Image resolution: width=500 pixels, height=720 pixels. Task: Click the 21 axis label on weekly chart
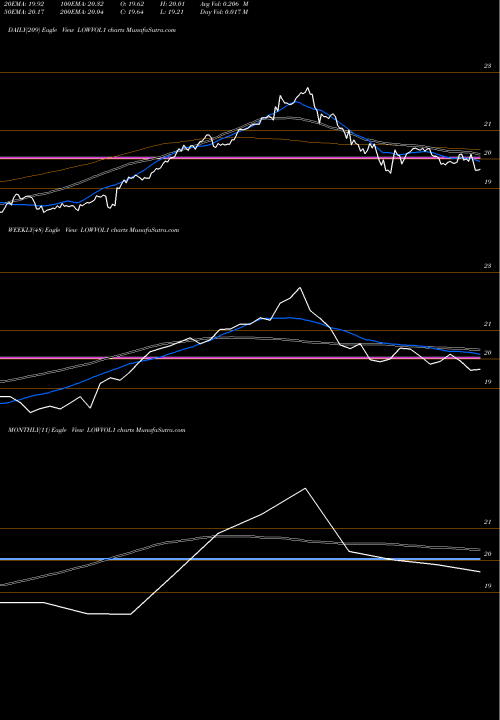(x=487, y=324)
